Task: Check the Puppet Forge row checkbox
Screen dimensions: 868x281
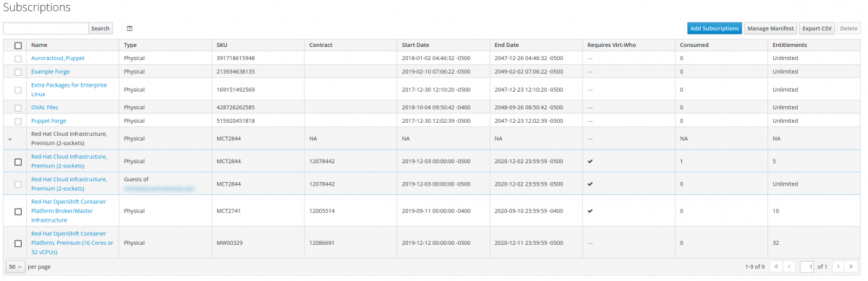Action: [x=18, y=121]
